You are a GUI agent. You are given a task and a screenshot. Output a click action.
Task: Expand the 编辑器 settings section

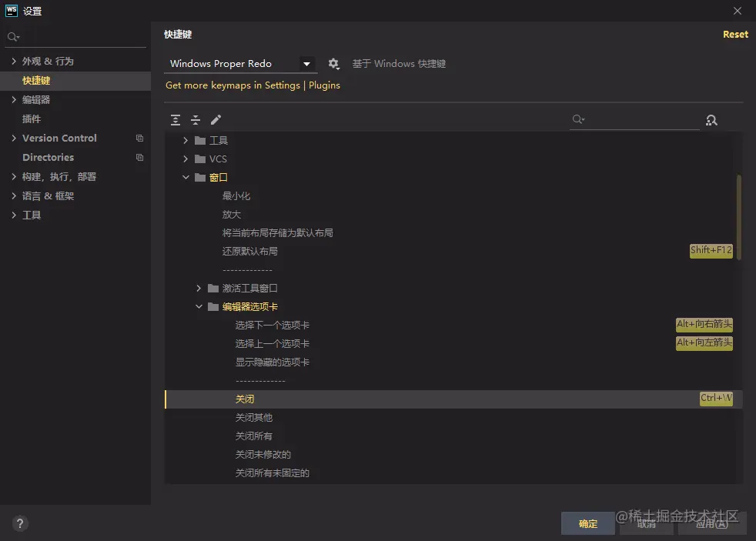point(14,100)
